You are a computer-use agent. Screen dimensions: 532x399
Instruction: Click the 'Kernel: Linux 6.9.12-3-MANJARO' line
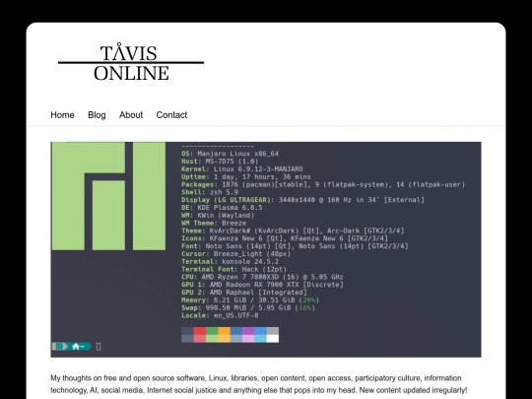point(242,169)
